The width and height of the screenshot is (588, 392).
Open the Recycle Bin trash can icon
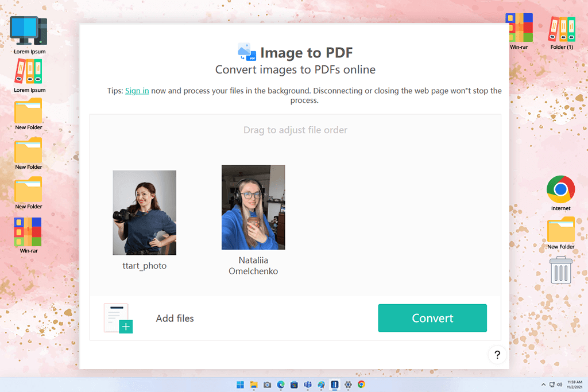pyautogui.click(x=560, y=270)
